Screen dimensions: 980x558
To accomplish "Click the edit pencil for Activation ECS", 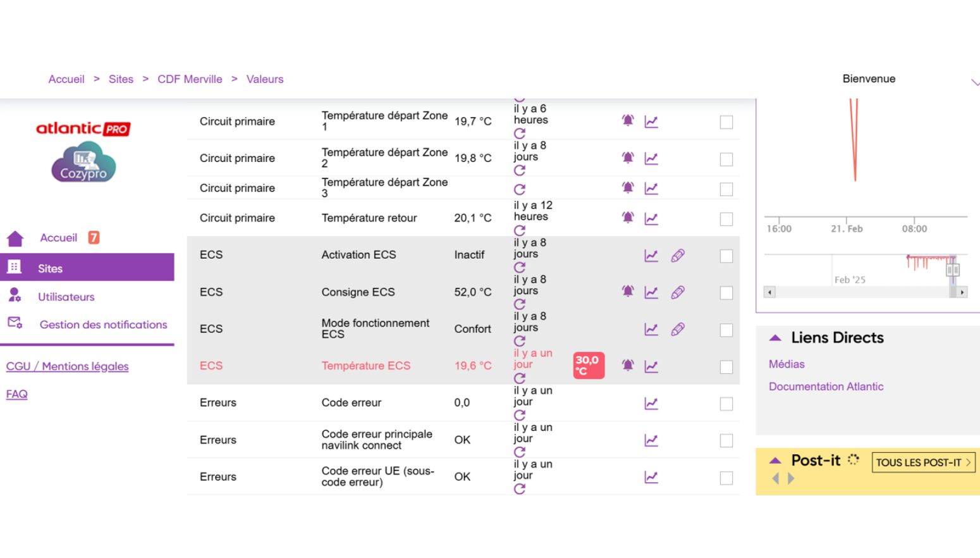I will [x=677, y=256].
